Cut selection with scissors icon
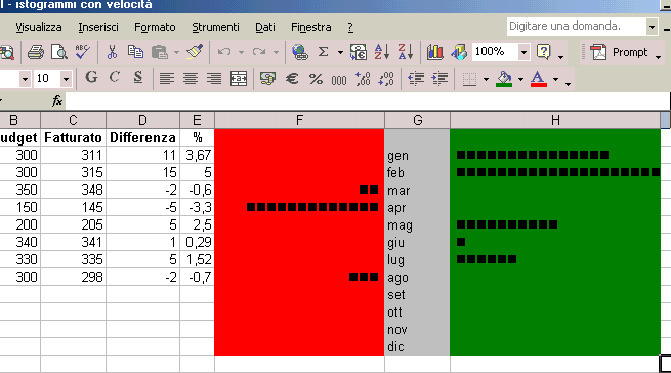671x373 pixels. pyautogui.click(x=112, y=52)
